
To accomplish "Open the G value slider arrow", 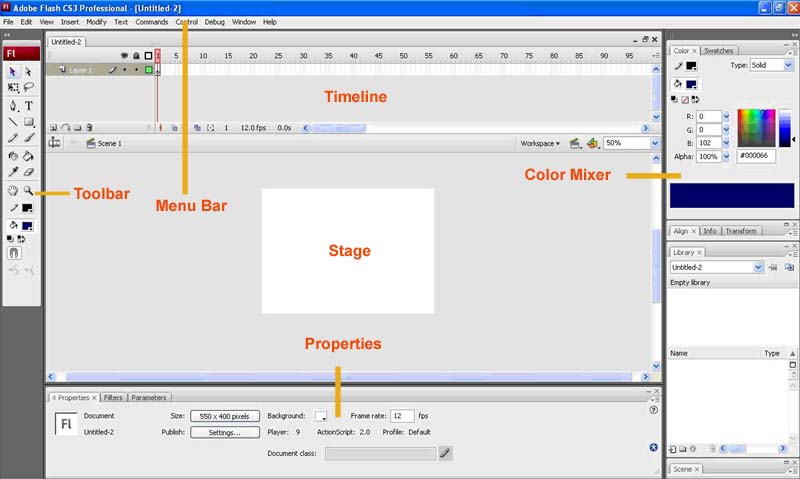I will (x=726, y=130).
